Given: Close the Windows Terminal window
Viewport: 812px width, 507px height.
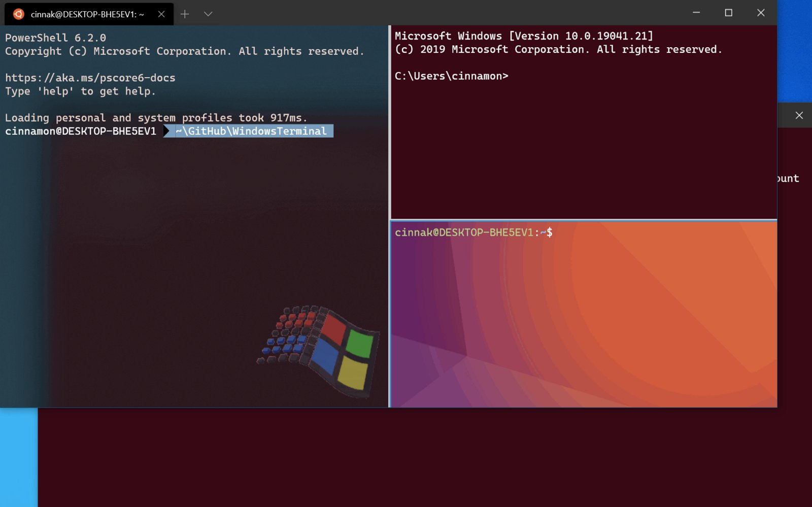Looking at the screenshot, I should click(760, 13).
